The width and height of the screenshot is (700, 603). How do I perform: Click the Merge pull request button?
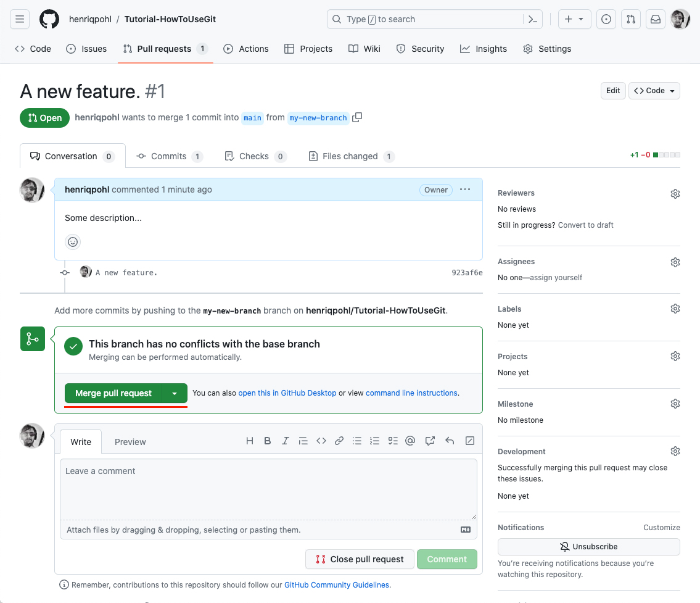pyautogui.click(x=113, y=394)
